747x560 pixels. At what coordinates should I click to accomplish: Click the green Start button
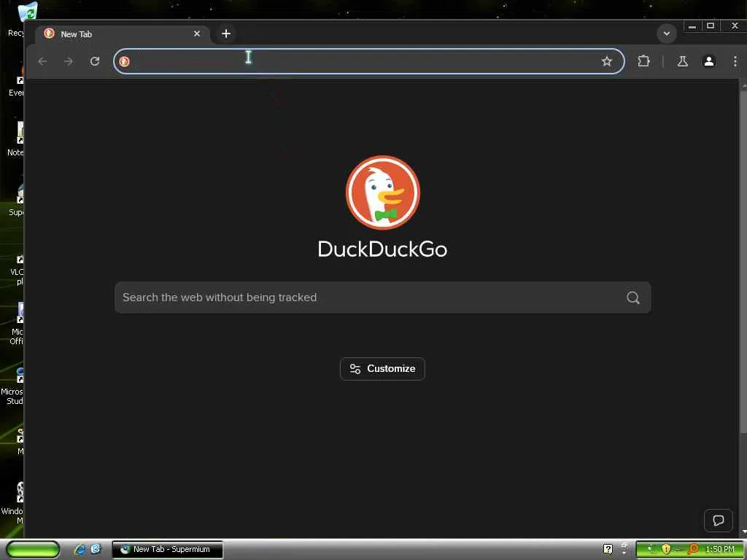[x=33, y=550]
